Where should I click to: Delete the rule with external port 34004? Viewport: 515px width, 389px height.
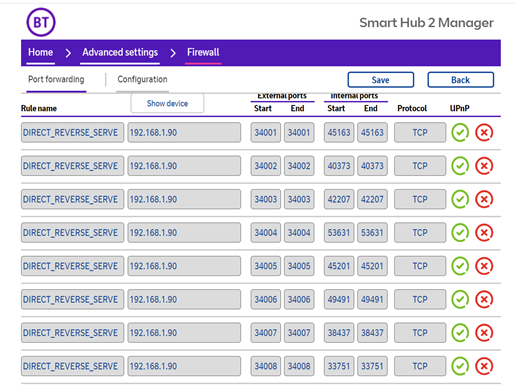tap(484, 232)
